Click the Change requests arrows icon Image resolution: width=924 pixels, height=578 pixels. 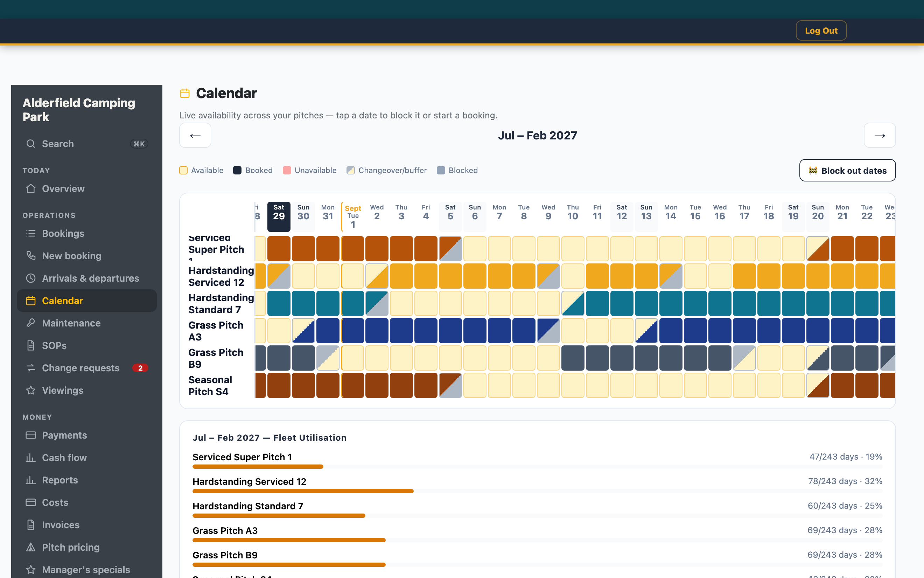click(x=31, y=368)
